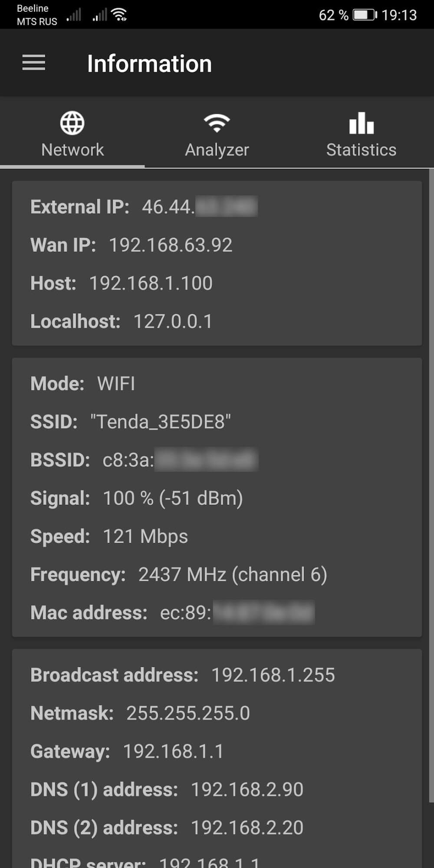Screen dimensions: 434x868
Task: Tap the Wan IP 192.168.63.92 value
Action: [170, 245]
